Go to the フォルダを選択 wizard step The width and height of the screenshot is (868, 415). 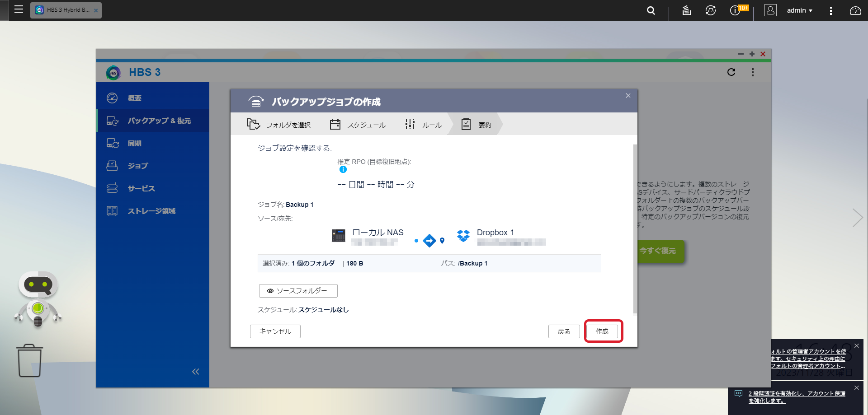[x=278, y=124]
